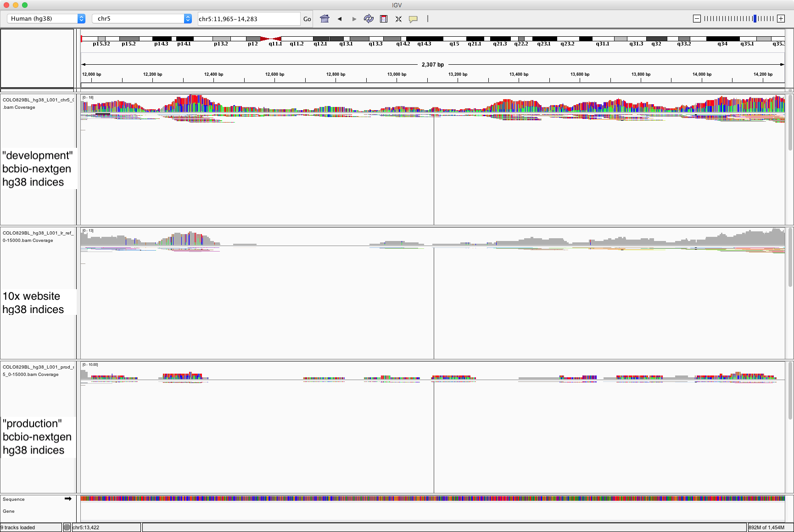This screenshot has width=794, height=532.
Task: Select the production bcbio-nextgen track label
Action: (x=36, y=437)
